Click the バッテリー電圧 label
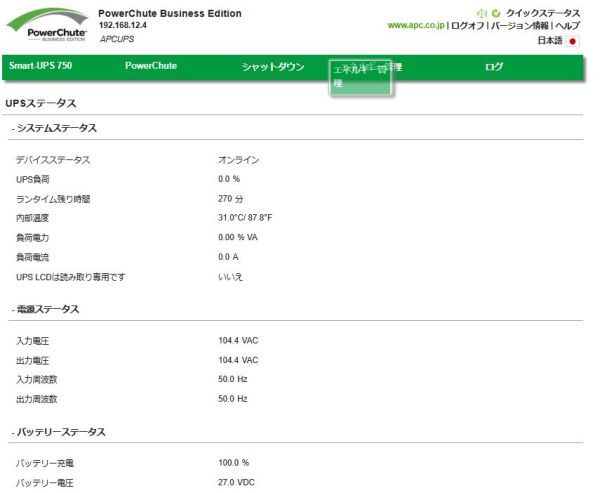This screenshot has height=493, width=600. coord(45,483)
